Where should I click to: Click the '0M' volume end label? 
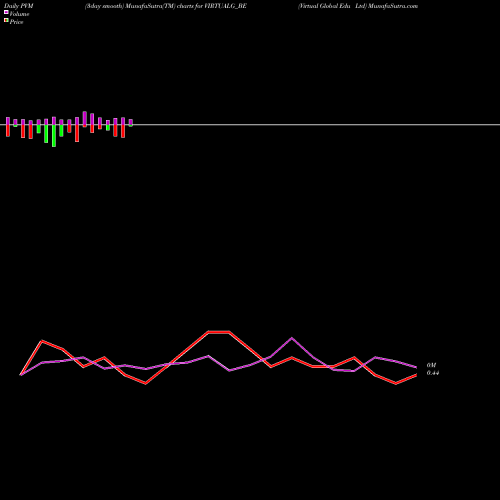click(x=431, y=365)
